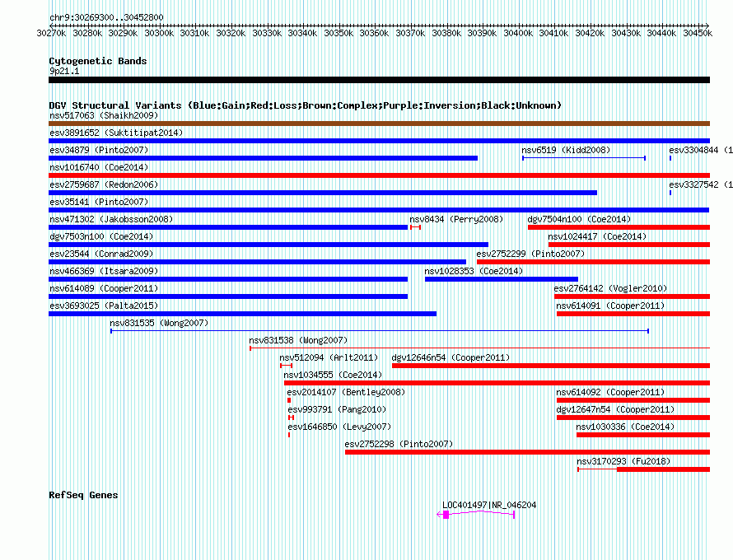Select esv2752298 (Pinto2007) label
The width and height of the screenshot is (733, 560).
(x=399, y=444)
